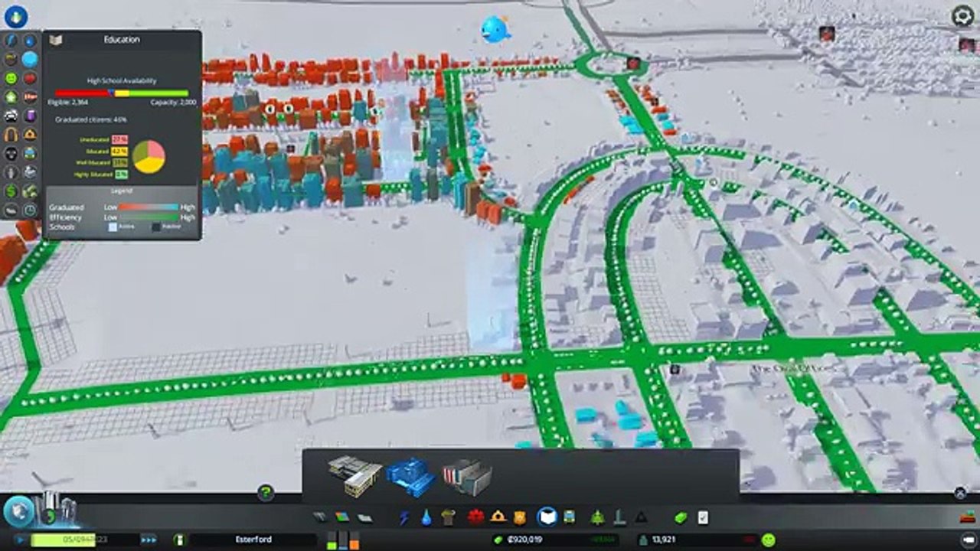Open the Districts build menu
Viewport: 980px width, 551px height.
[365, 517]
